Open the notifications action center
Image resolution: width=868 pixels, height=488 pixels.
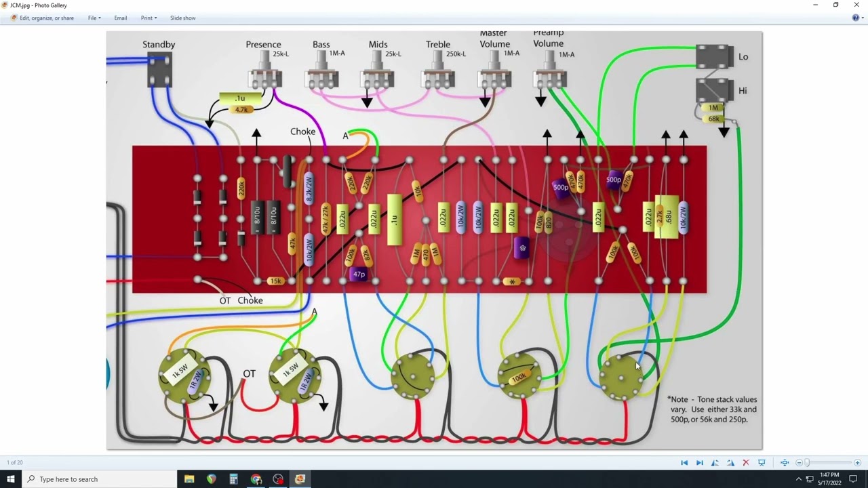(853, 479)
